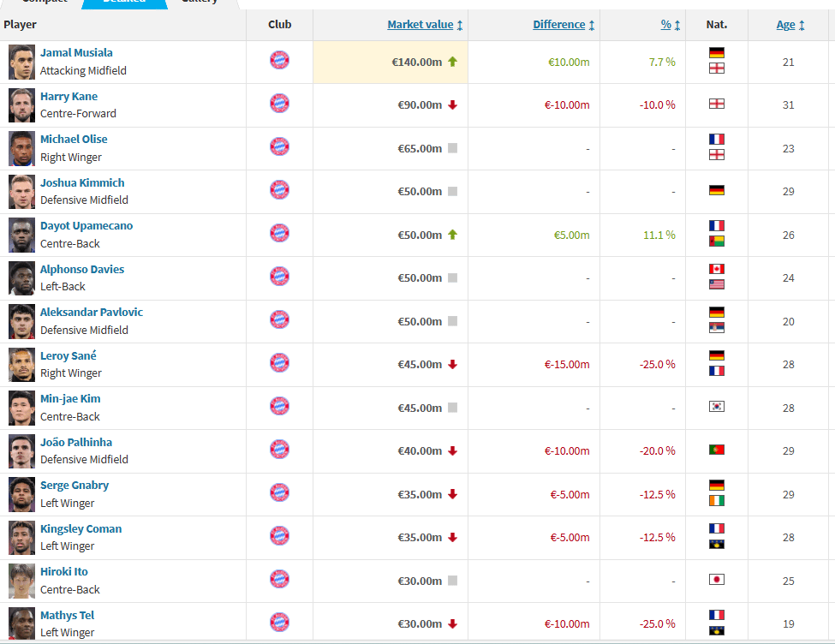The image size is (835, 644).
Task: Switch to the Gallery view tab
Action: point(199,3)
